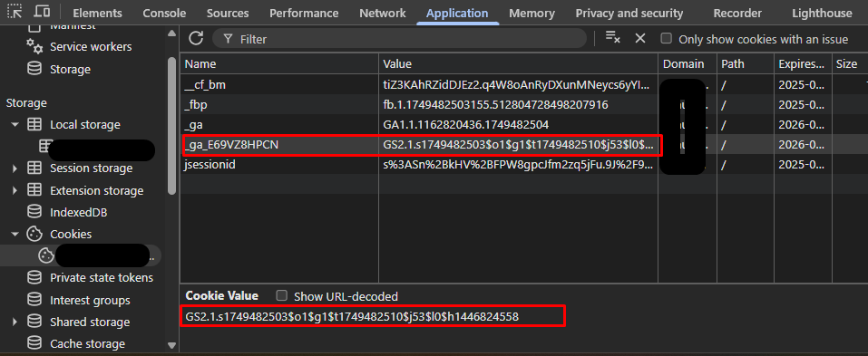Viewport: 868px width, 356px height.
Task: Click the sidebar scrollbar down arrow
Action: pos(171,345)
